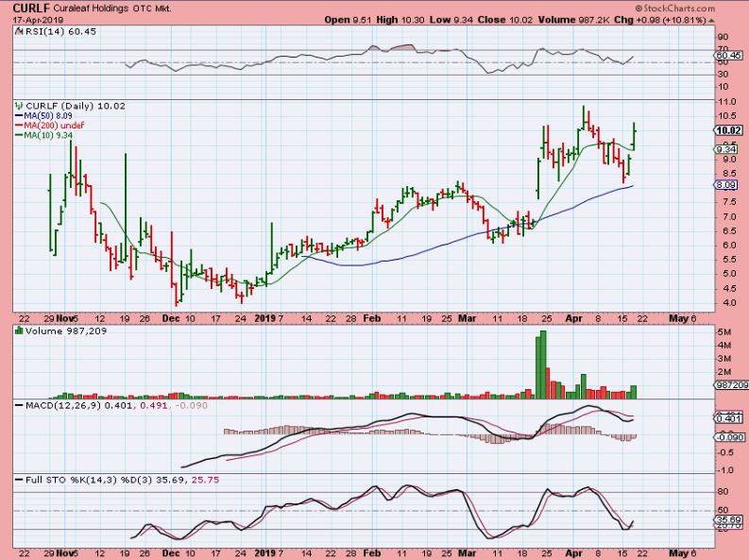
Task: Click the CURLF ticker symbol in header
Action: pyautogui.click(x=24, y=8)
